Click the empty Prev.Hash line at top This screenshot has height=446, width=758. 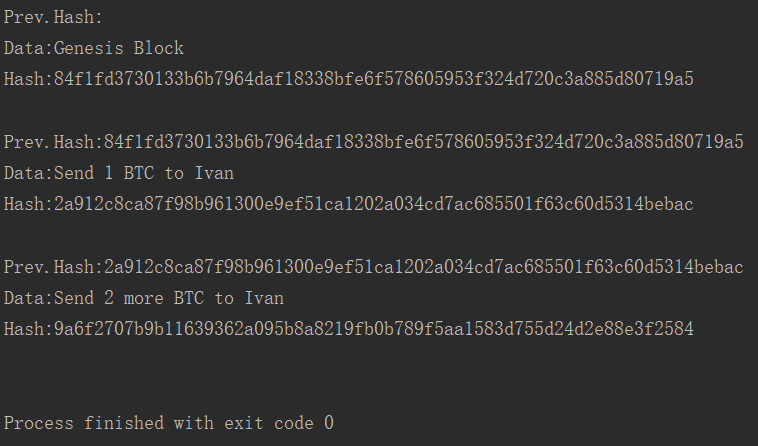click(53, 17)
